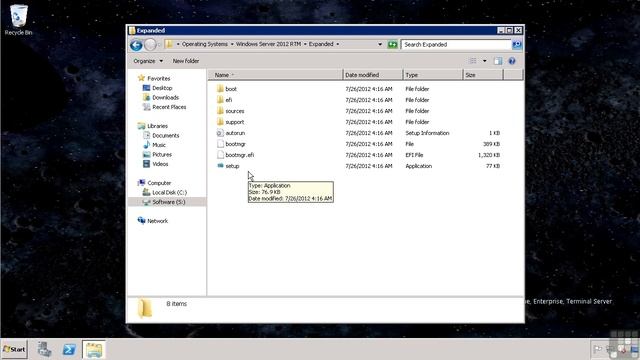The width and height of the screenshot is (640, 360).
Task: Open Server Manager from the taskbar
Action: [44, 349]
